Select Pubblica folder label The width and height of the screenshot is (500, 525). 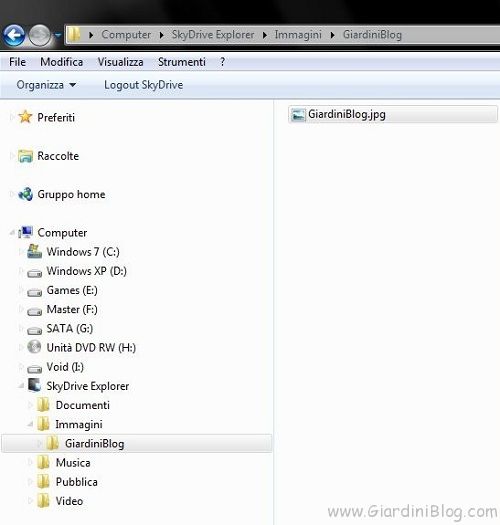[77, 482]
